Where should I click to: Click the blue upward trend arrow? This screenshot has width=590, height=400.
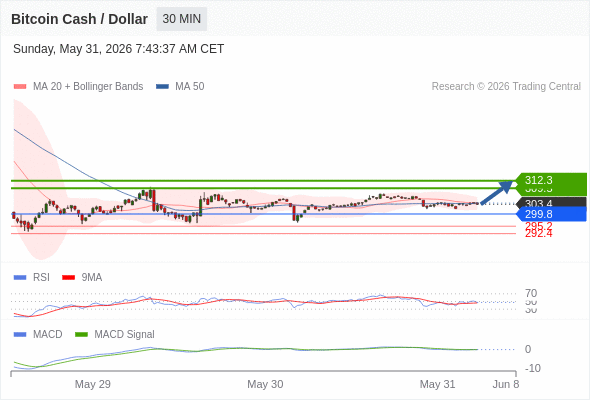pyautogui.click(x=497, y=192)
